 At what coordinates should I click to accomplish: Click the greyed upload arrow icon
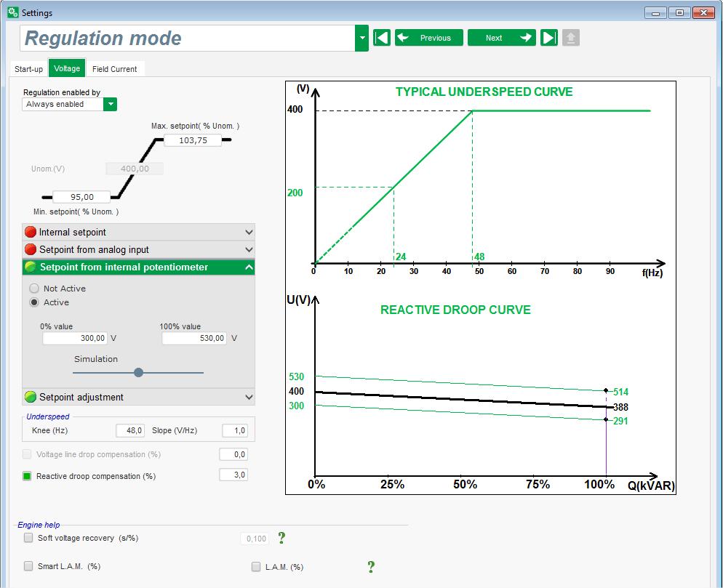tap(571, 38)
